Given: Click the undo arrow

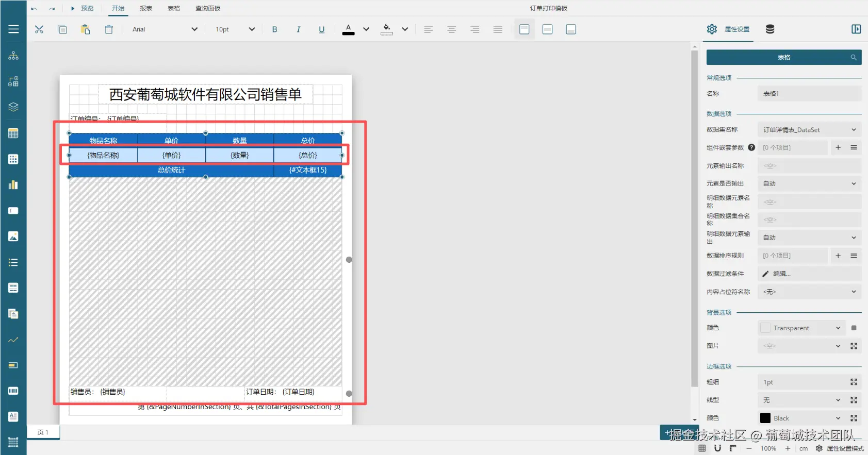Looking at the screenshot, I should (x=34, y=8).
